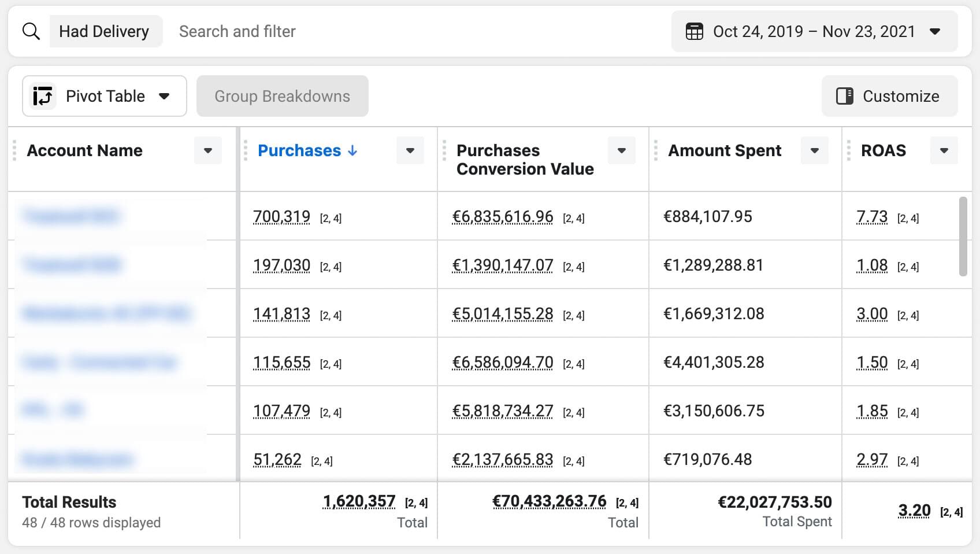Image resolution: width=980 pixels, height=554 pixels.
Task: Click the Group Breakdowns button
Action: point(283,96)
